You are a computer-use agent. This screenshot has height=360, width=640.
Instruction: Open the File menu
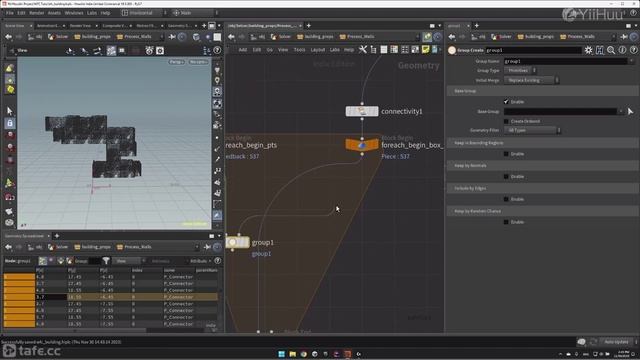[9, 13]
